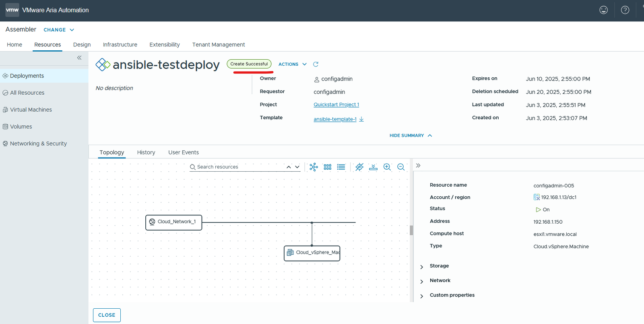Screen dimensions: 644x324
Task: Open the Tenant Management tab
Action: [219, 45]
